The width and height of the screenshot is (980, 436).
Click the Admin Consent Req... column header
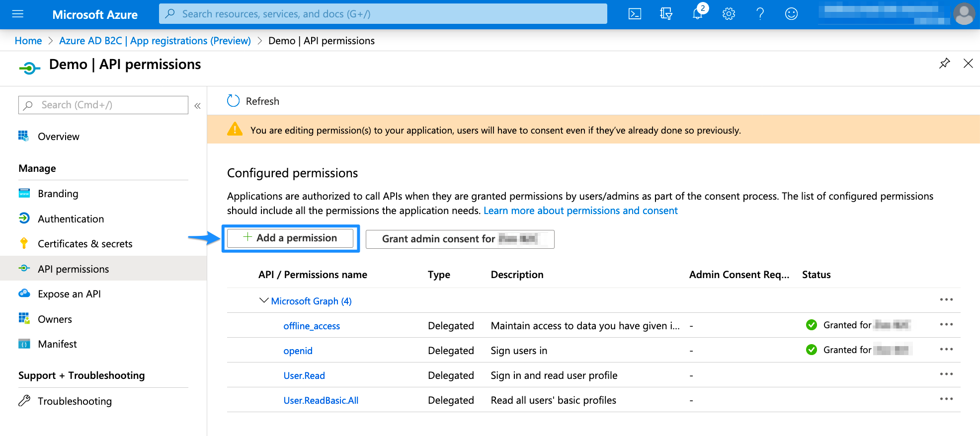point(739,275)
